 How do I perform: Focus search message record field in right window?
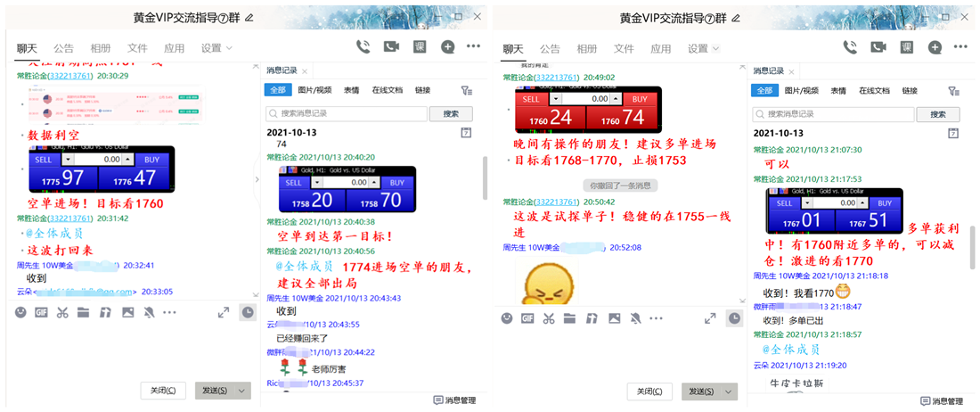(833, 114)
